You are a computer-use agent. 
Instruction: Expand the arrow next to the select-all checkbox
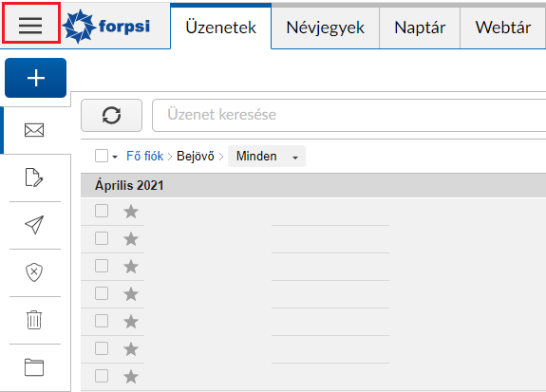pos(115,157)
